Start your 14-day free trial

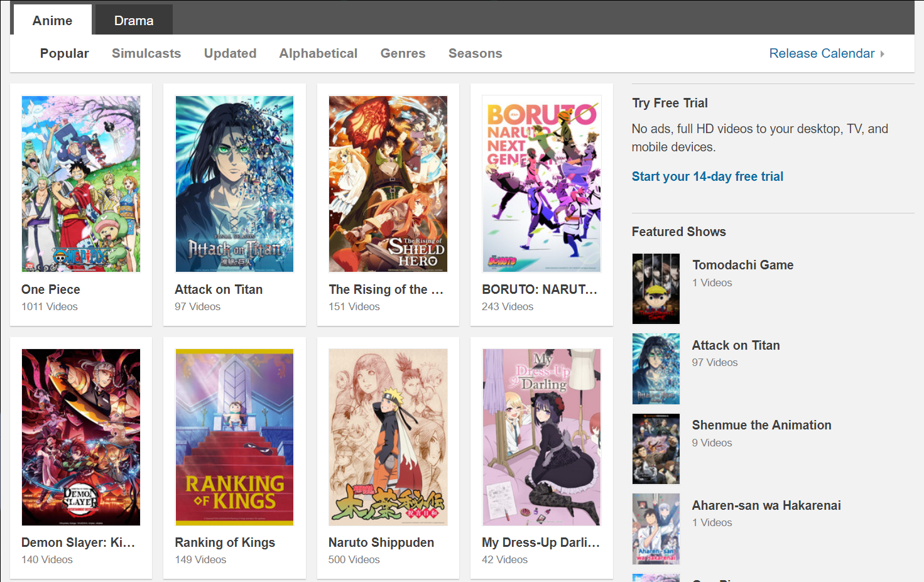pos(707,176)
